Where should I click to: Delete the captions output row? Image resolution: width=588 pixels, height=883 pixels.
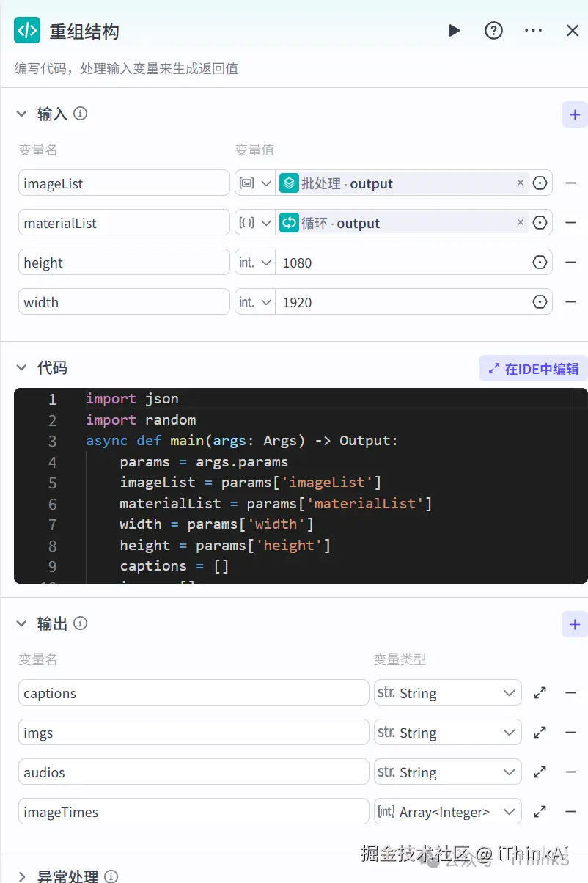(570, 693)
